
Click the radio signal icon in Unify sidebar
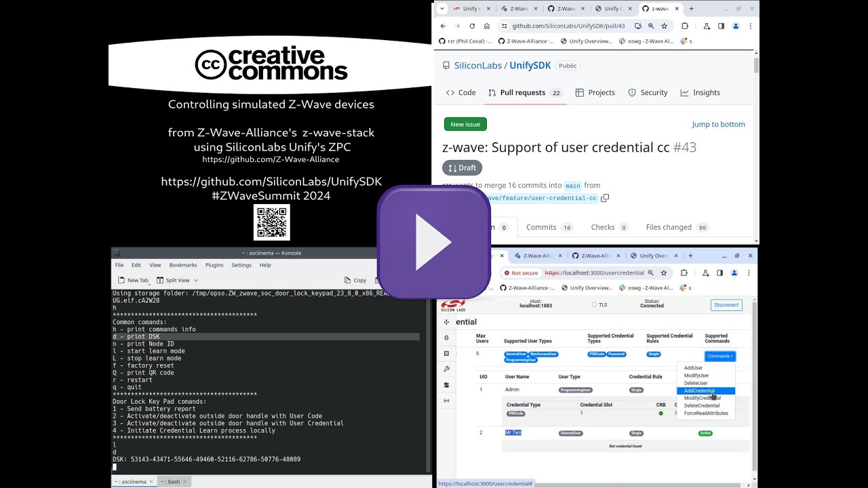point(446,401)
